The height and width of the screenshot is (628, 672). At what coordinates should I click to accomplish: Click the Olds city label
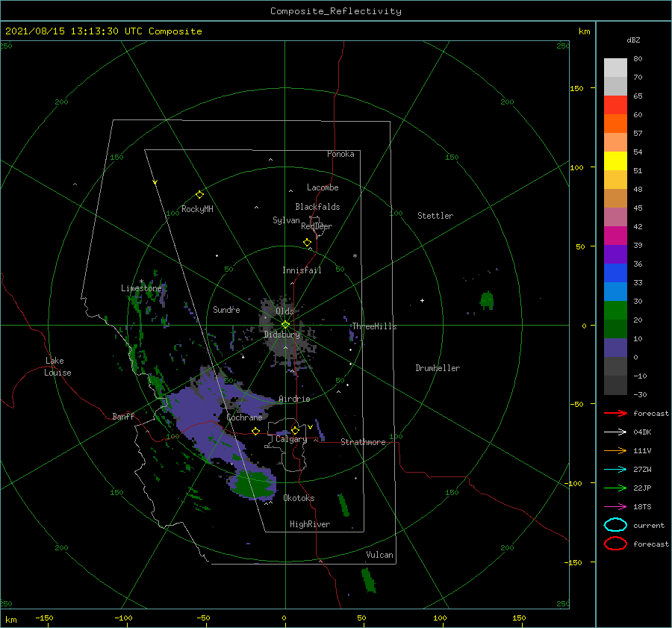pos(284,311)
